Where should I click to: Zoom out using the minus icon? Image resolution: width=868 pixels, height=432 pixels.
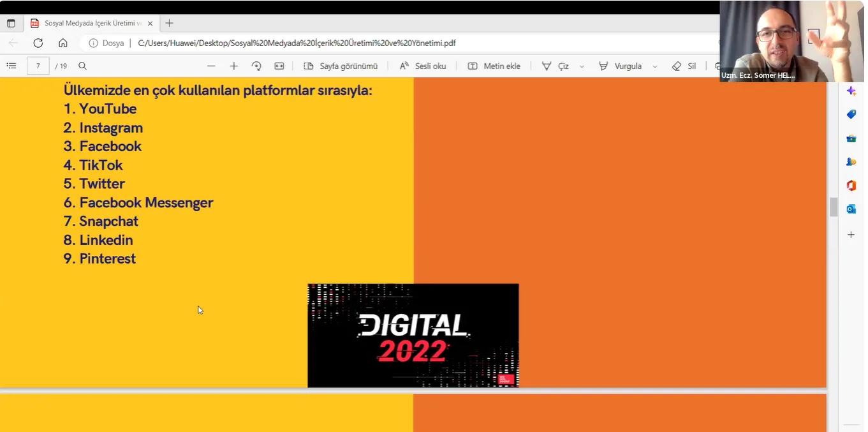coord(211,66)
